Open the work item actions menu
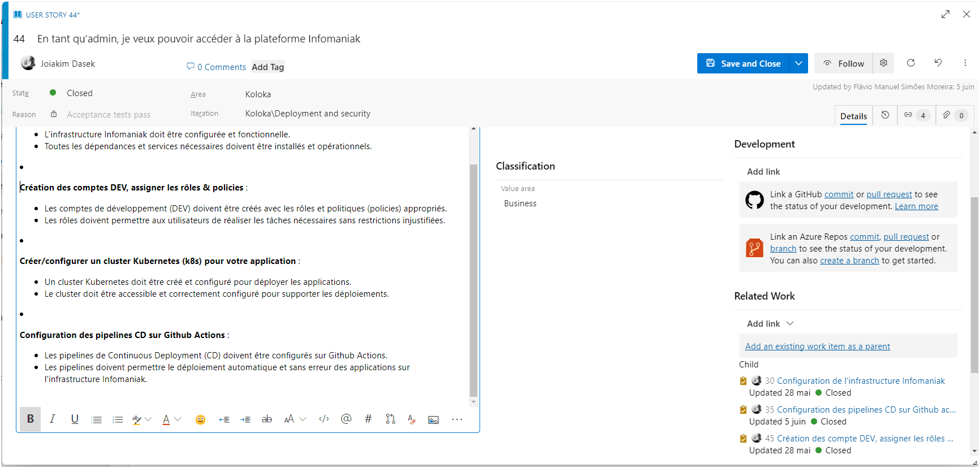 click(x=965, y=63)
